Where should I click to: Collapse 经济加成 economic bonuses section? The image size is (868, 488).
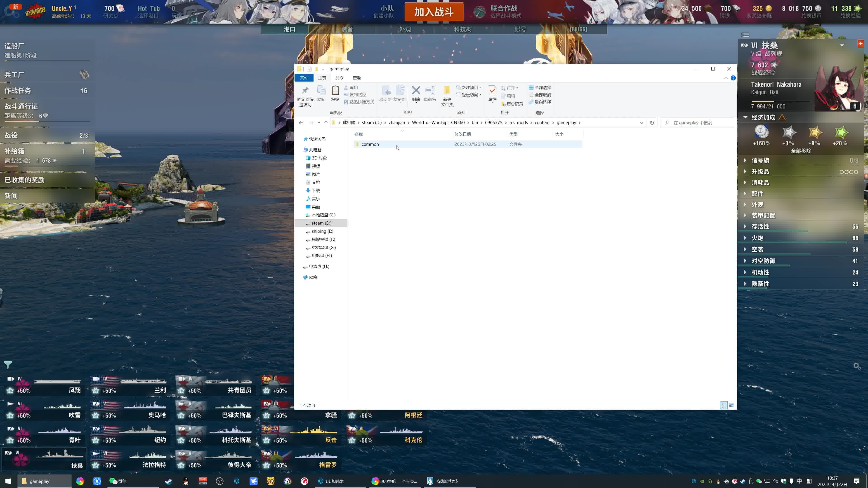[x=745, y=117]
